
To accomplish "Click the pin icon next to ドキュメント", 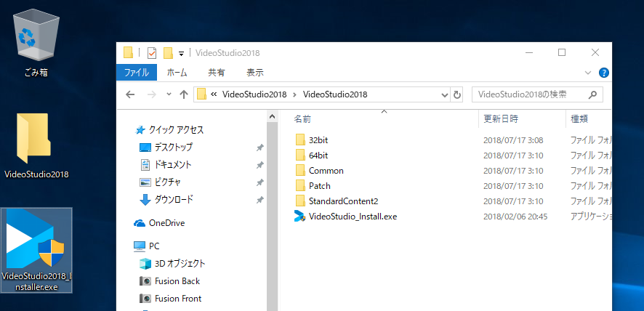I will coord(259,165).
